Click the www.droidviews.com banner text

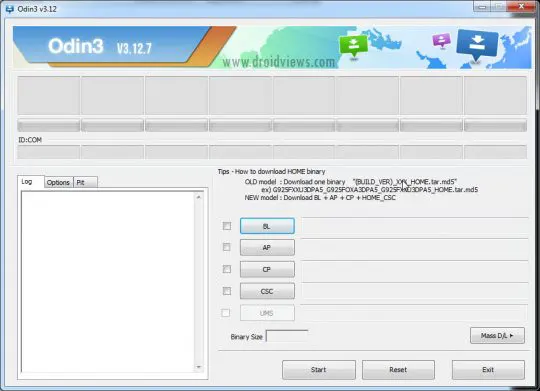(279, 62)
